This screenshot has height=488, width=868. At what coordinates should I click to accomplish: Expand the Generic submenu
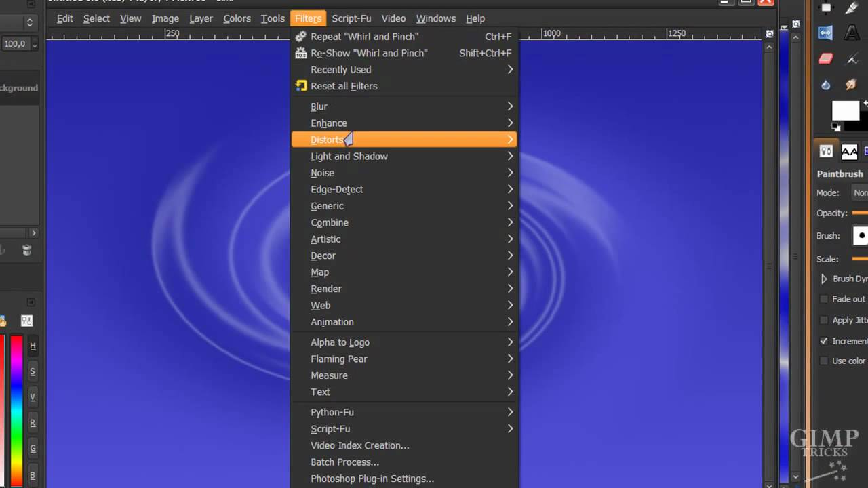point(404,206)
